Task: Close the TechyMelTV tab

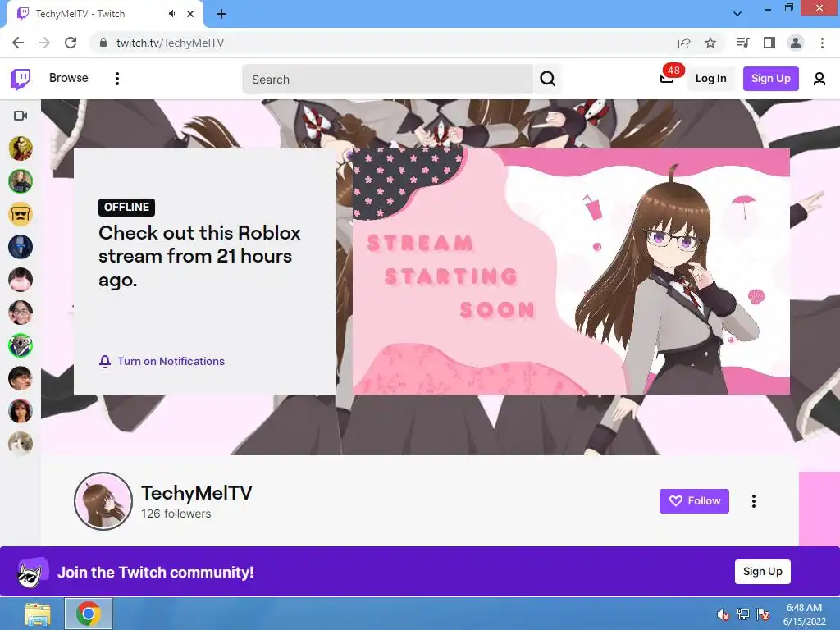Action: pyautogui.click(x=190, y=14)
